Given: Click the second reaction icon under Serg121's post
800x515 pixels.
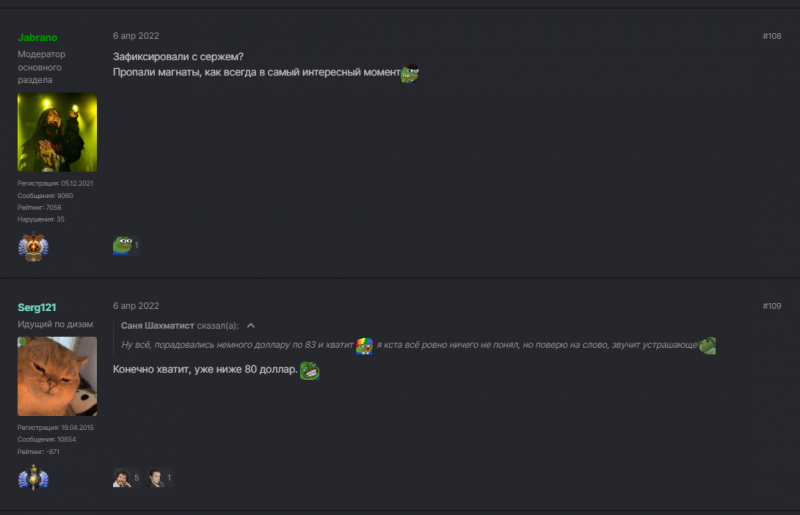Looking at the screenshot, I should click(x=156, y=478).
